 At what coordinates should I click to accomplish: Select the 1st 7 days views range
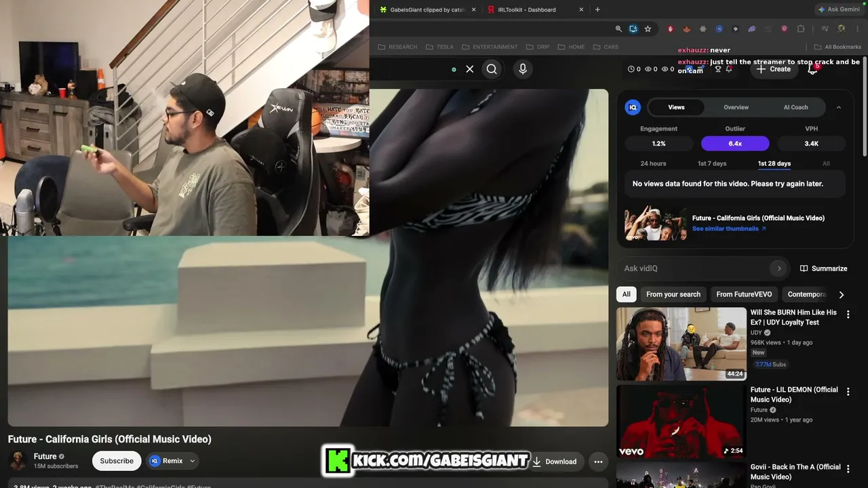pos(712,163)
